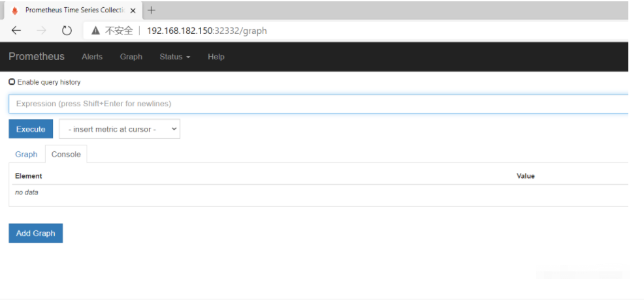The image size is (644, 300).
Task: Click the "Enable query history" label text
Action: [x=49, y=82]
